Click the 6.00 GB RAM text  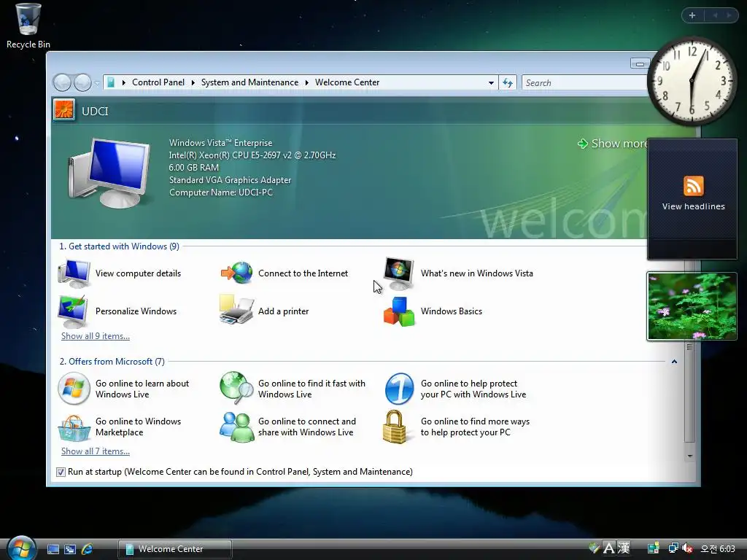point(194,168)
